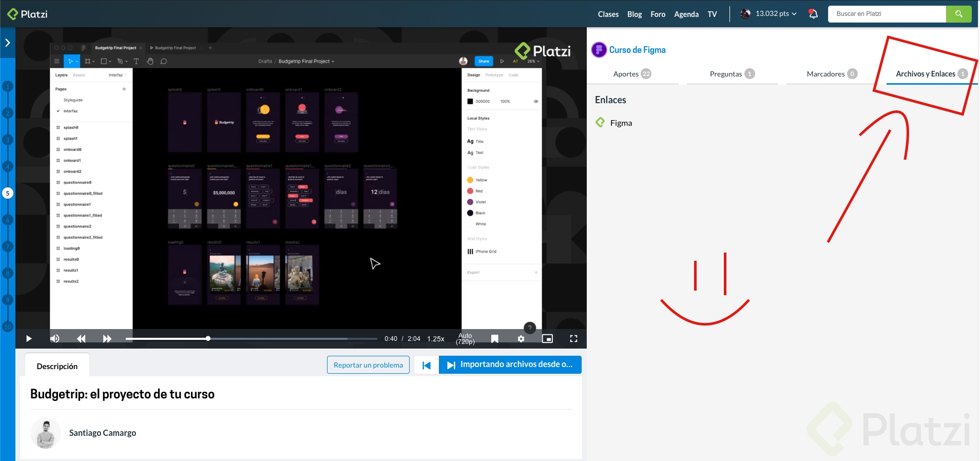
Task: Switch to the Marcadores tab
Action: (x=832, y=74)
